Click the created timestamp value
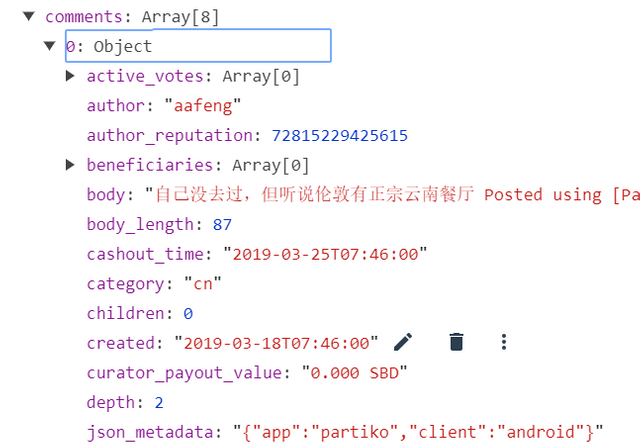This screenshot has height=444, width=640. tap(276, 343)
